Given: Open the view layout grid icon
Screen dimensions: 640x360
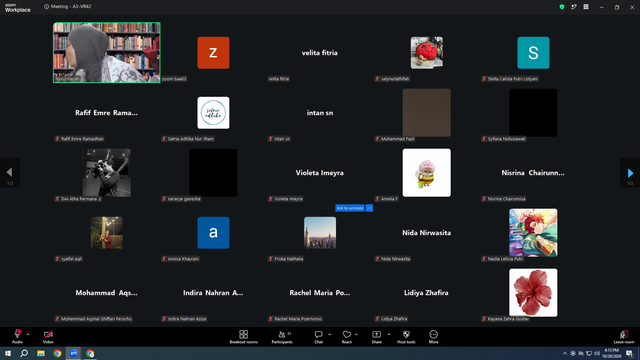Looking at the screenshot, I should (586, 7).
